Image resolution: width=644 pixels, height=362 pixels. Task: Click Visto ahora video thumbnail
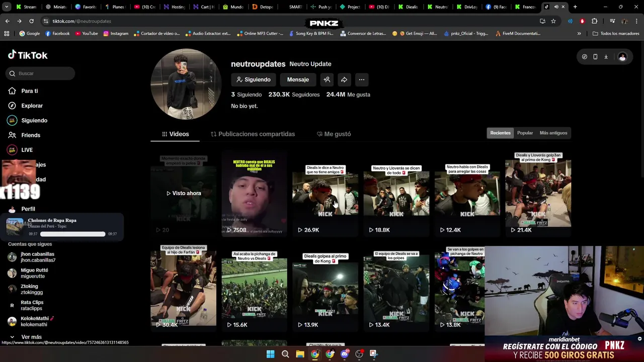[183, 193]
